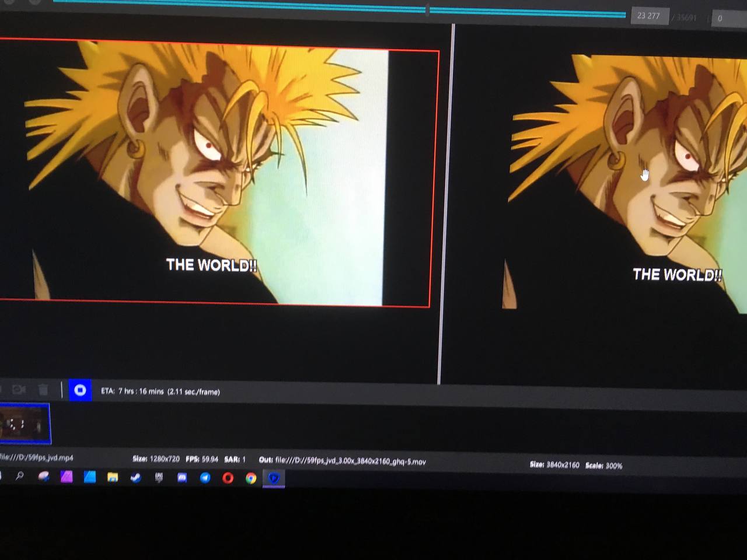Screen dimensions: 747x560
Task: Click the enhanced output preview on the right
Action: pos(624,184)
